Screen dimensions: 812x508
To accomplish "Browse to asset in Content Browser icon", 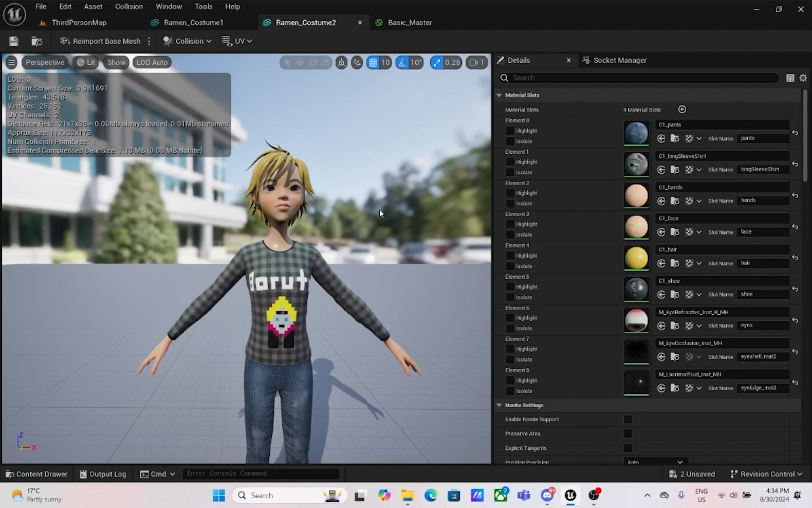I will (37, 41).
